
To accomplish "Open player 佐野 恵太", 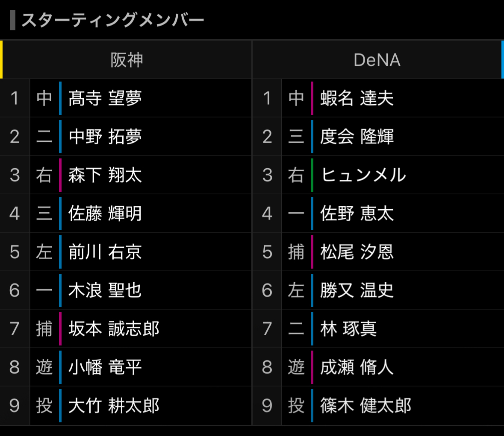I will [357, 214].
